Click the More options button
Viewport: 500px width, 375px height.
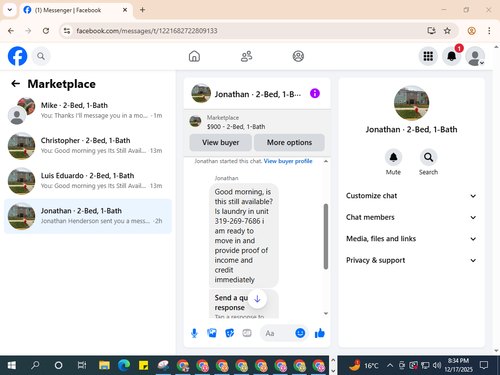pos(289,143)
